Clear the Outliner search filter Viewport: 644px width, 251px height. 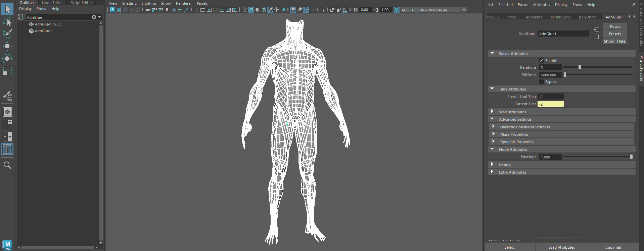(x=94, y=17)
